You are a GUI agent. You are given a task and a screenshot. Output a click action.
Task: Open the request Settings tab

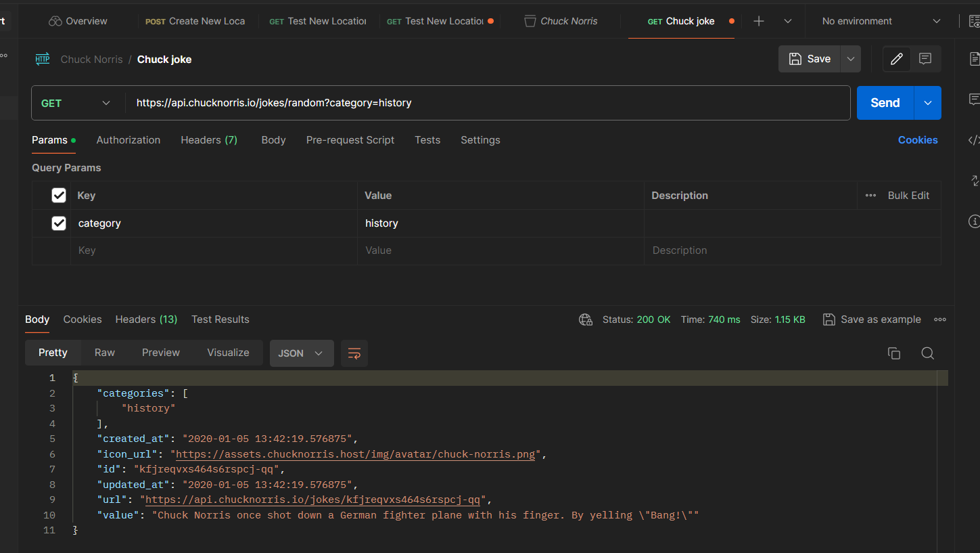(x=480, y=140)
